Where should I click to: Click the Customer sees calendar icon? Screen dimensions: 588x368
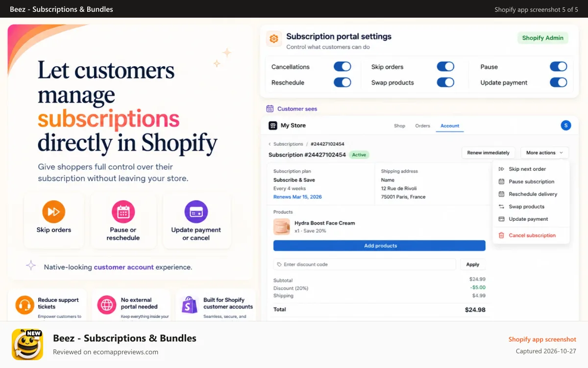point(270,109)
